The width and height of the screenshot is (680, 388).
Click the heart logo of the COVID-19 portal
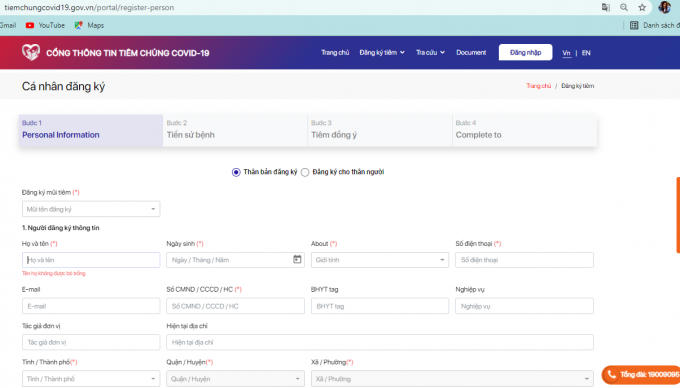point(31,52)
